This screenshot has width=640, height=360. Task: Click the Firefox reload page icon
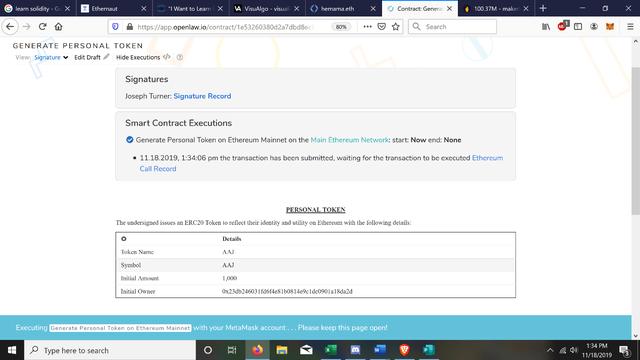coord(42,27)
